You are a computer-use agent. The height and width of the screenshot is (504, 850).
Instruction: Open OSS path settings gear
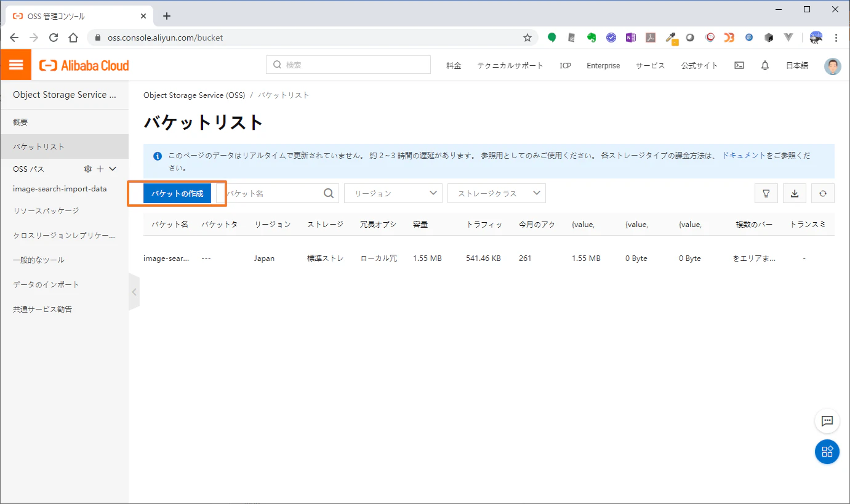click(x=87, y=169)
